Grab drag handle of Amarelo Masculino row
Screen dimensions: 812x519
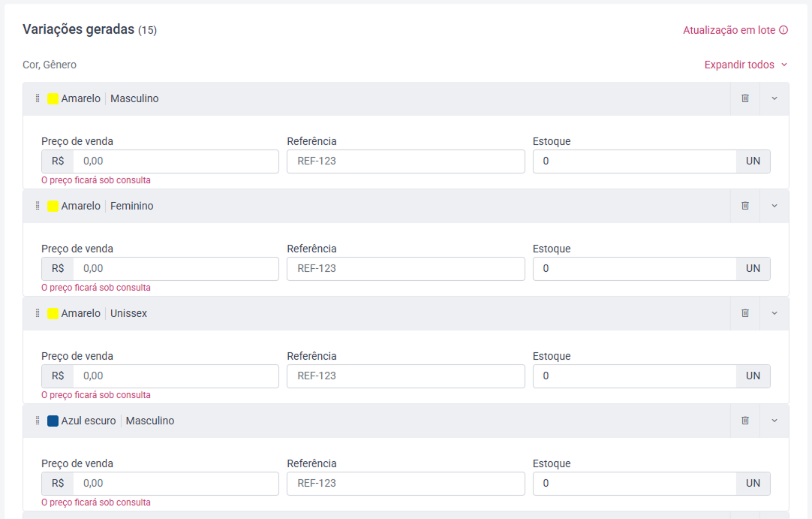[38, 98]
